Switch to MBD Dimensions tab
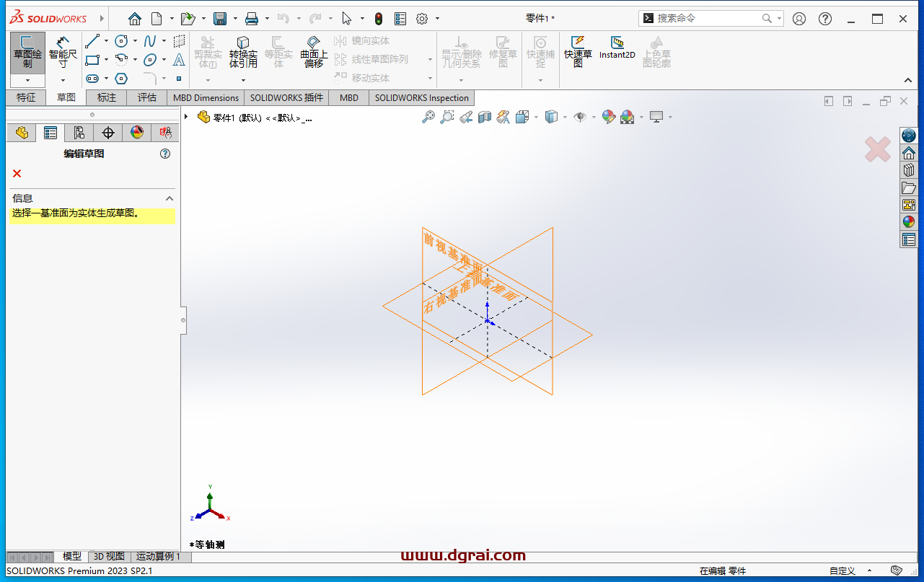The image size is (924, 582). 206,98
